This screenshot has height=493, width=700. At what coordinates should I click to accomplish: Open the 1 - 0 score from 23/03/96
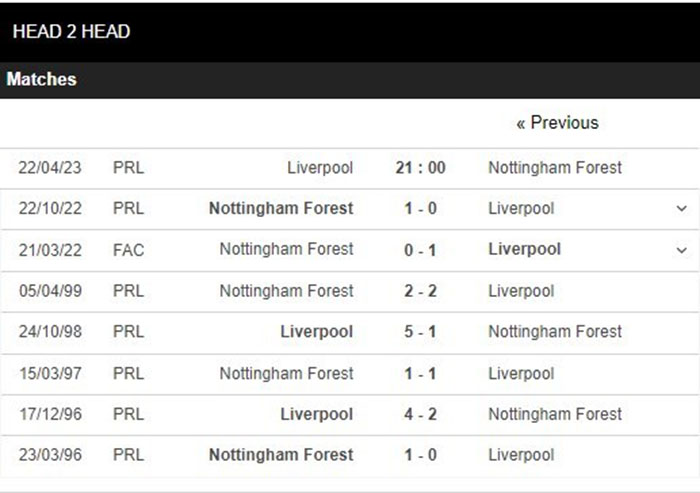420,455
